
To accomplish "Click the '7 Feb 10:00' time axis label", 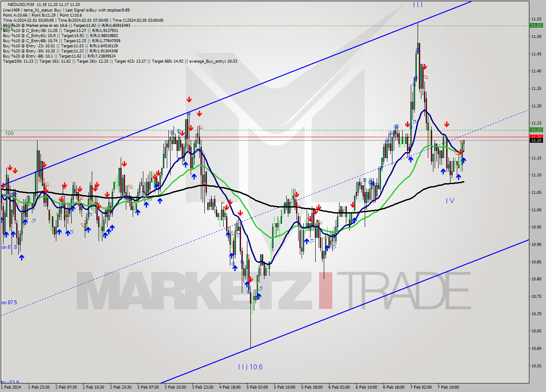I will (x=448, y=387).
